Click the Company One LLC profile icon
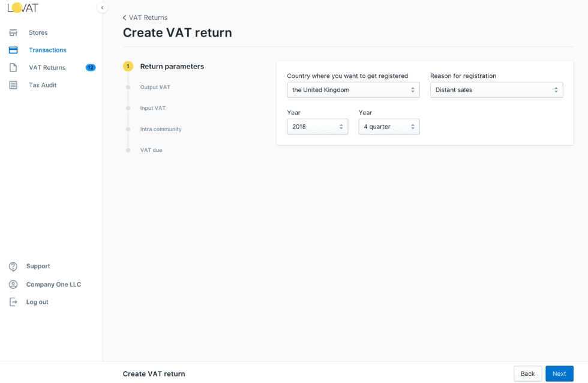The width and height of the screenshot is (588, 383). (x=13, y=285)
